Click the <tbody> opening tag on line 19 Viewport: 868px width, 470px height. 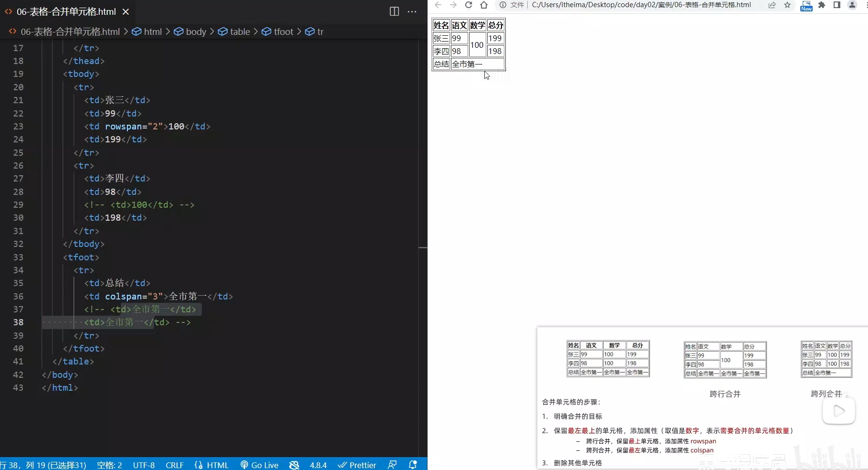pos(81,74)
